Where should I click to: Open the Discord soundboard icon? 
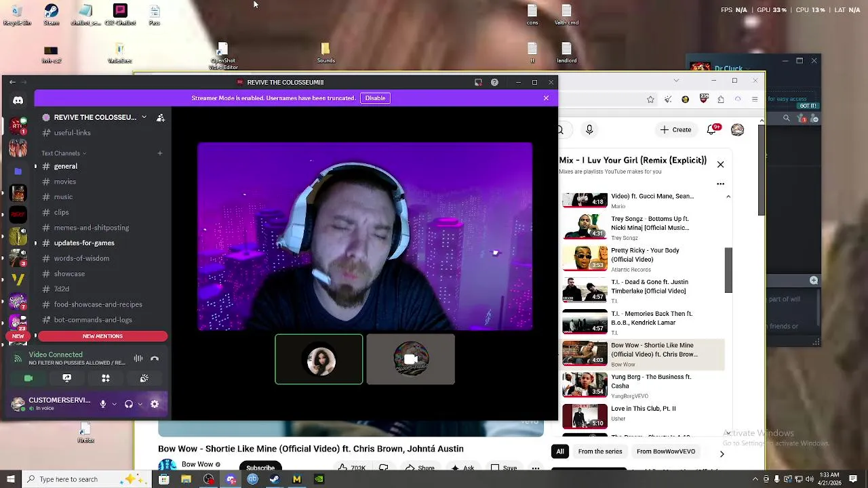point(144,378)
